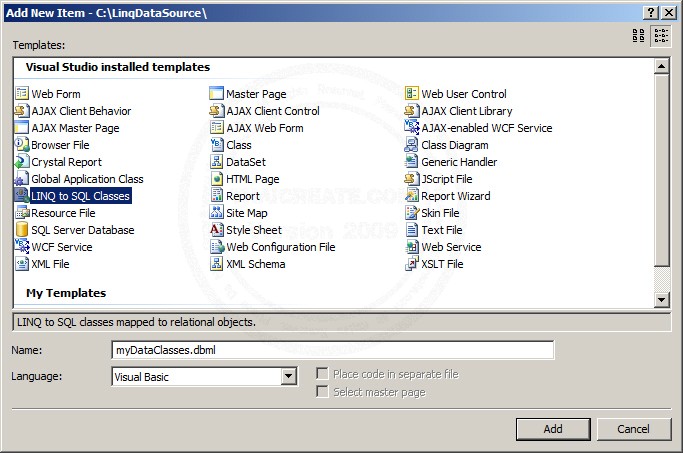Choose the Report Wizard icon
The height and width of the screenshot is (453, 683).
click(x=412, y=196)
